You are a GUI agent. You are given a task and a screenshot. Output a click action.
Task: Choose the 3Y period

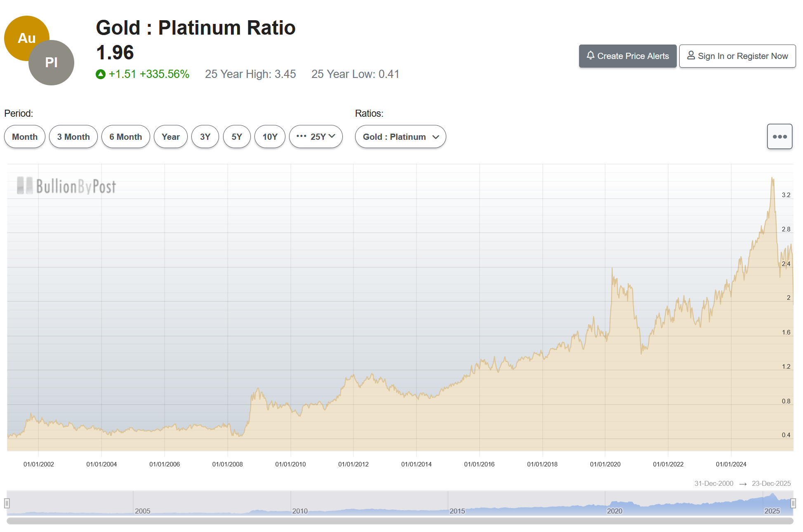(205, 137)
